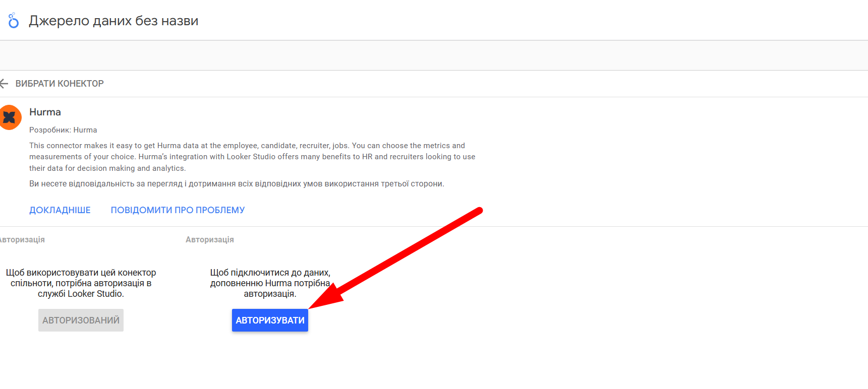Click the Hurma add-on authorization explanation text
Image resolution: width=868 pixels, height=389 pixels.
pyautogui.click(x=270, y=283)
